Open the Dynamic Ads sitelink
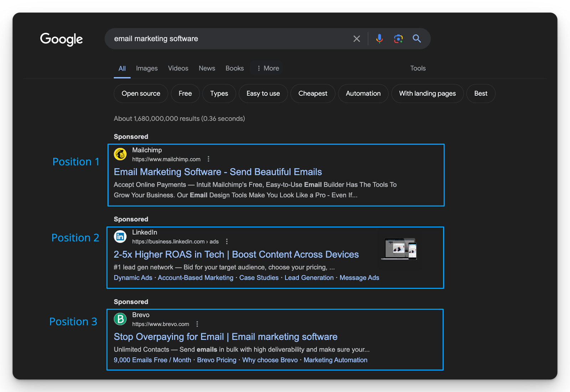This screenshot has height=392, width=570. [133, 278]
